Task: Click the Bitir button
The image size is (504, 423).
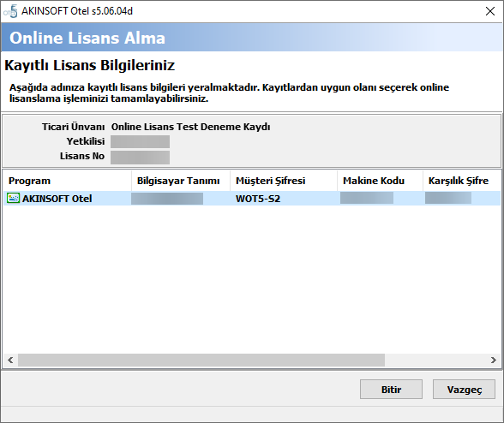Action: (391, 390)
